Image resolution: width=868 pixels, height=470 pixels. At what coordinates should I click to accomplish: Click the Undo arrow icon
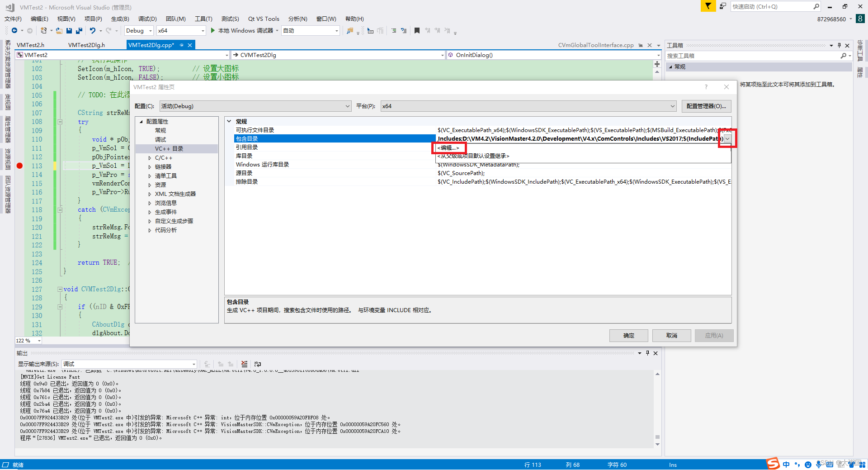[x=93, y=30]
